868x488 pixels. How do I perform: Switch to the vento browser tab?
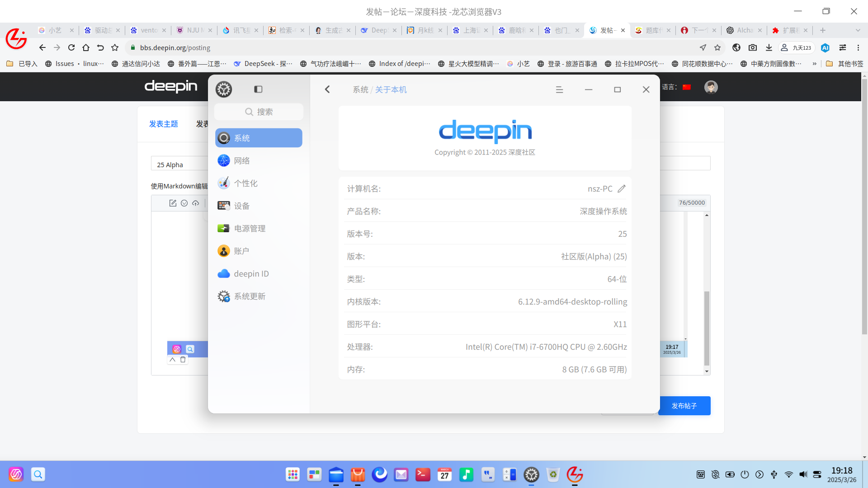(x=147, y=30)
